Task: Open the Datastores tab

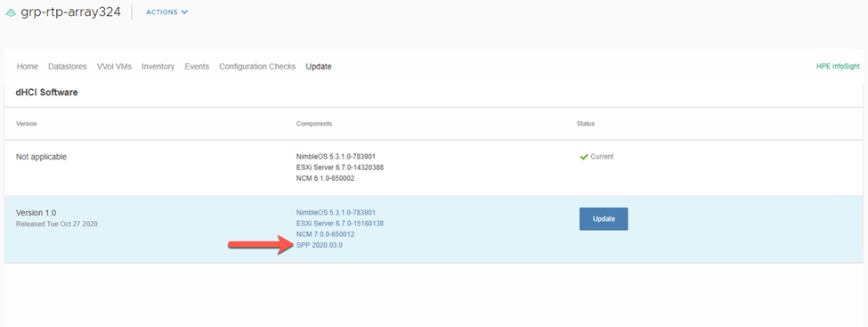Action: pyautogui.click(x=68, y=67)
